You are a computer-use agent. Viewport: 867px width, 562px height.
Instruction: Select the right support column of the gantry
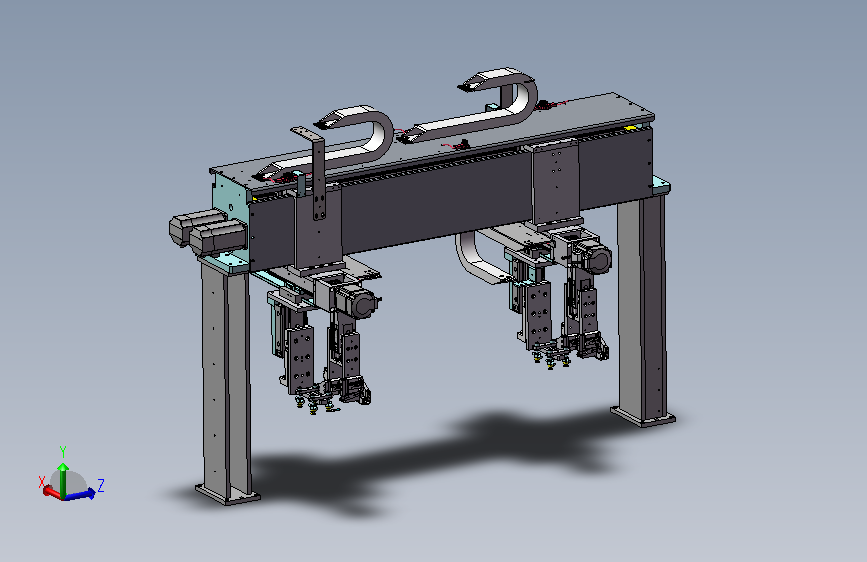[x=641, y=307]
